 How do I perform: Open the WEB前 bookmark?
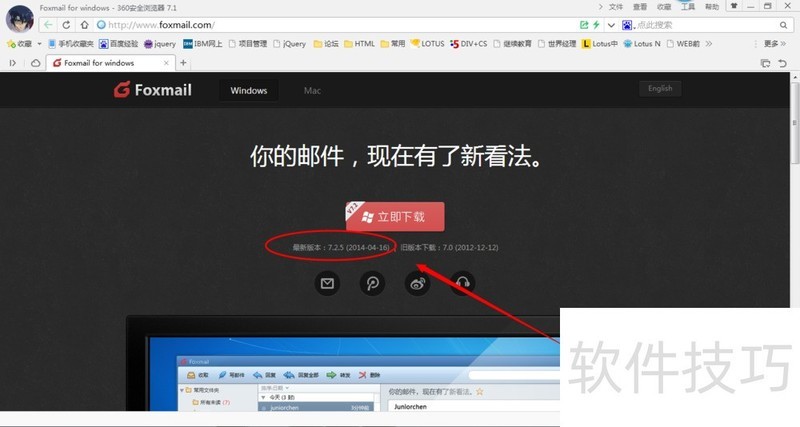[683, 44]
